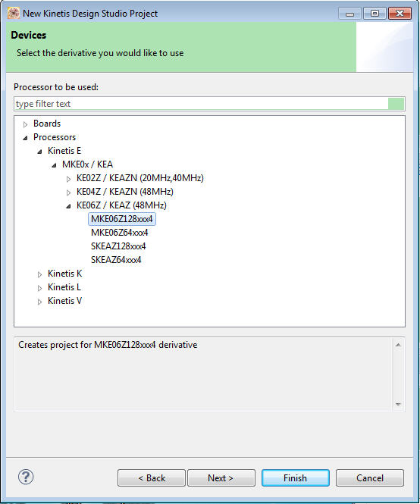
Task: Click the Finish button
Action: 296,478
